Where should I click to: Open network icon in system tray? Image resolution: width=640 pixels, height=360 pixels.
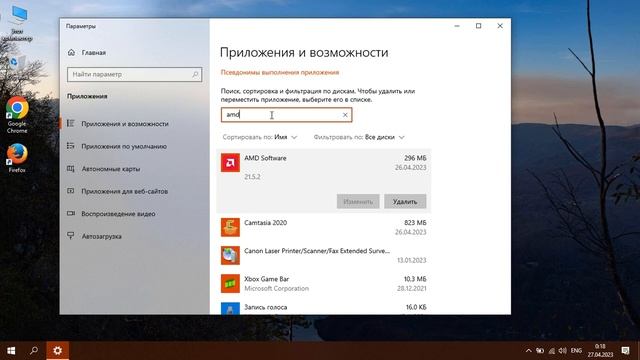click(x=551, y=351)
